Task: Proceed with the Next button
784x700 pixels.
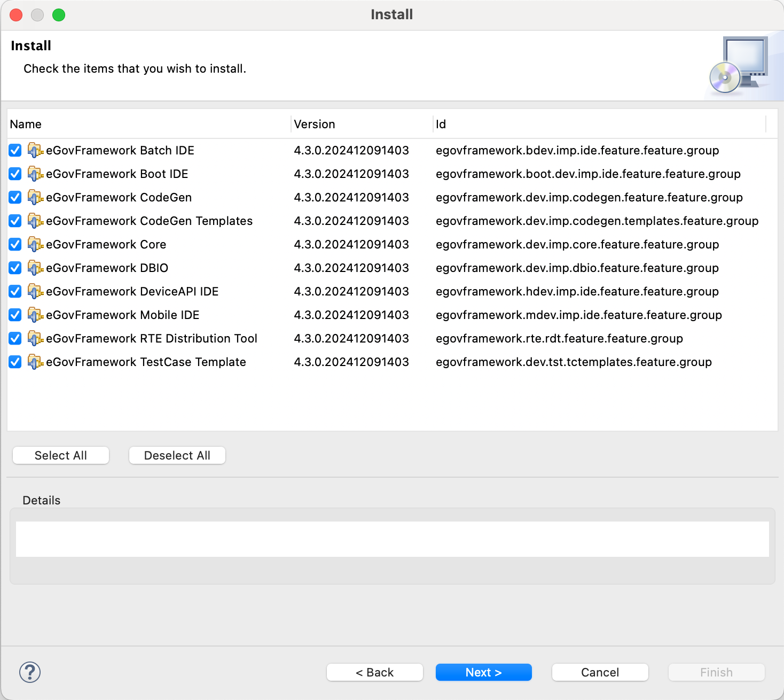Action: point(483,672)
